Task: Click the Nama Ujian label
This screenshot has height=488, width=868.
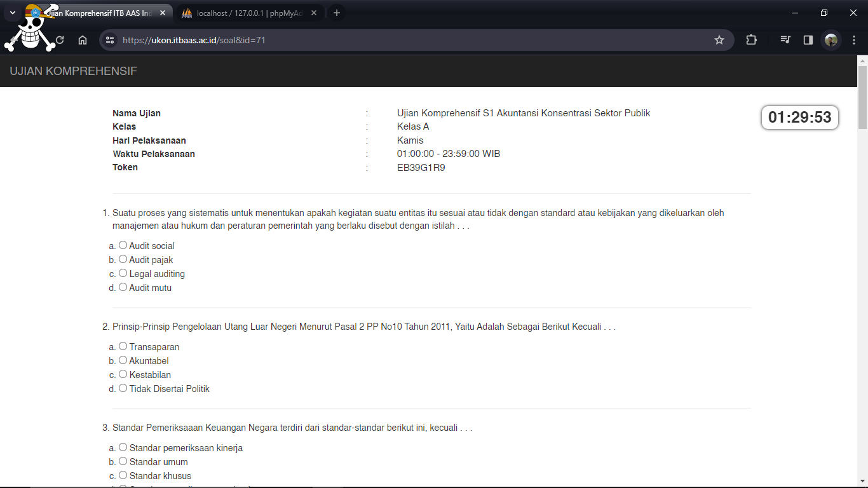Action: point(137,113)
